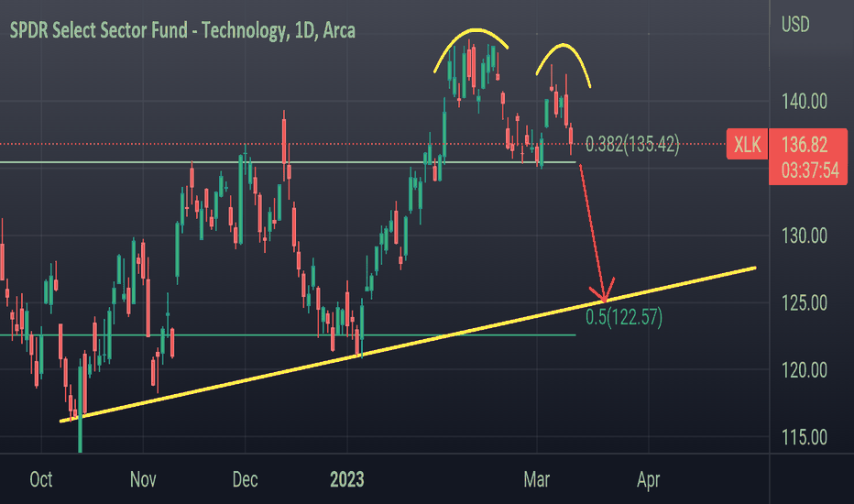
Task: Click the current price 136.82 label
Action: (x=805, y=145)
